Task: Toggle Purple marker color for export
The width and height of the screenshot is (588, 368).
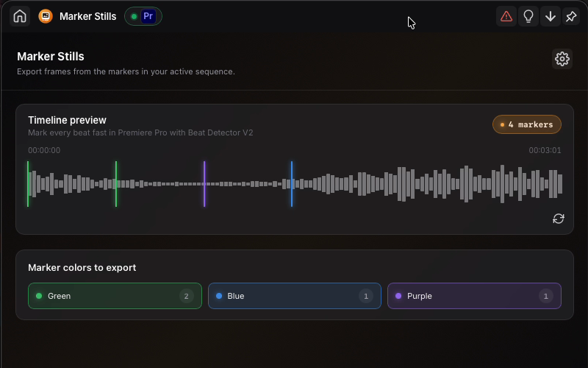Action: pos(474,296)
